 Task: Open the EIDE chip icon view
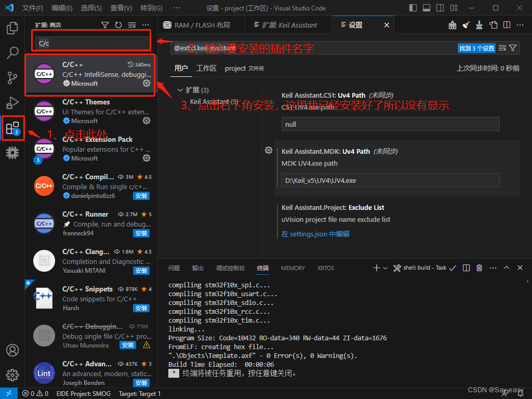(x=12, y=153)
